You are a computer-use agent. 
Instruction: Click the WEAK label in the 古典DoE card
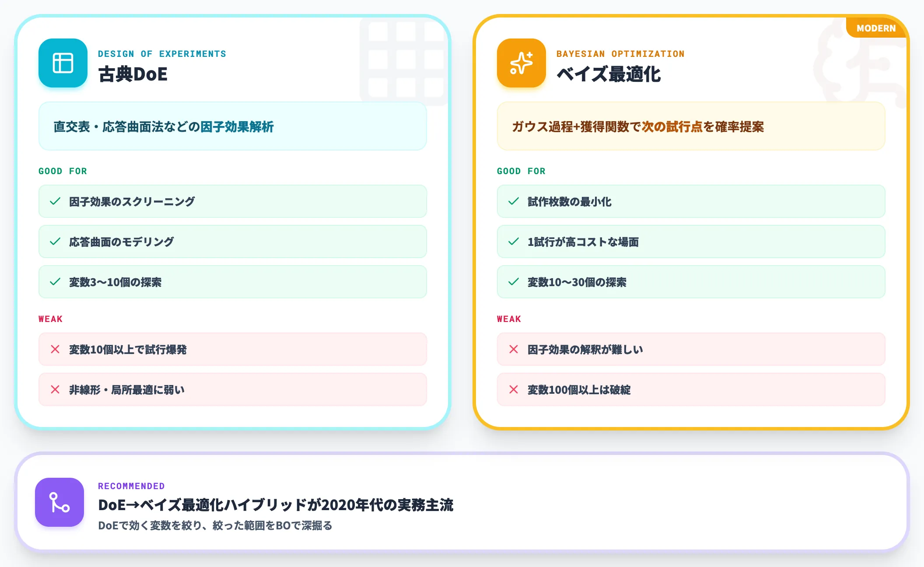50,319
